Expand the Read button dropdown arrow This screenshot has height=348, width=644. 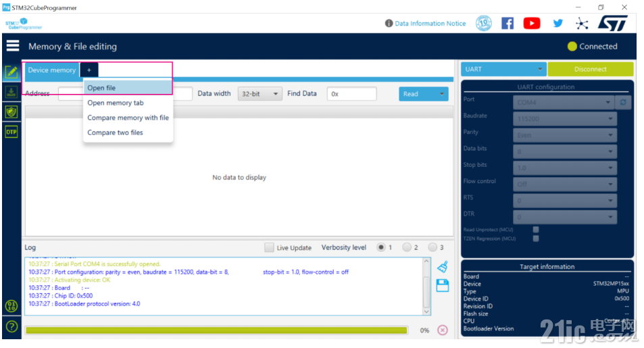click(441, 94)
